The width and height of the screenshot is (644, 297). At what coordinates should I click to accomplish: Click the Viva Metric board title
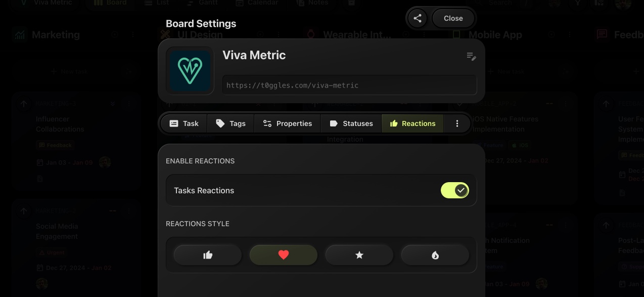[x=254, y=55]
